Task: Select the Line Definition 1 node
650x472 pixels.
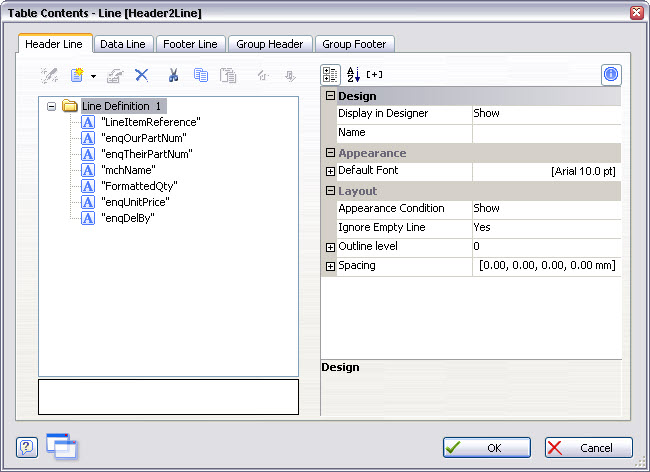Action: [123, 106]
